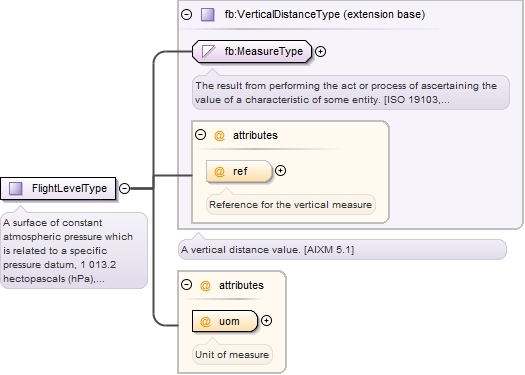
Task: Expand the ref attribute details
Action: pos(280,171)
